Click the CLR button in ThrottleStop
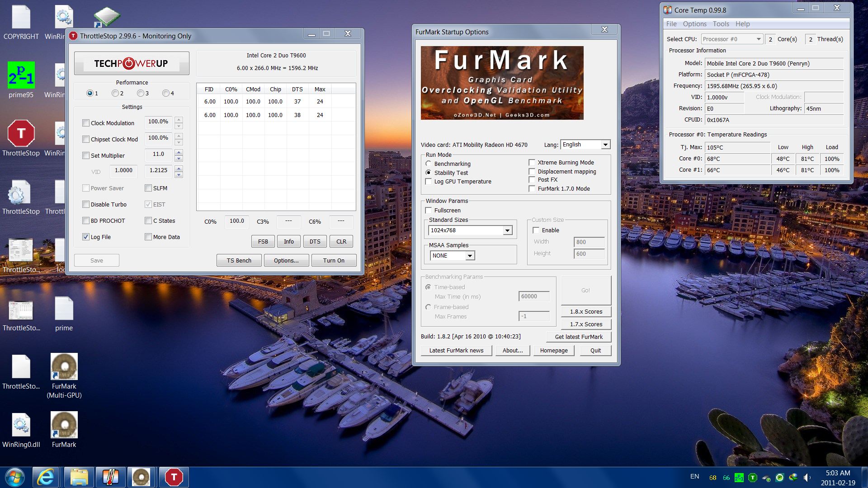868x488 pixels. point(341,242)
